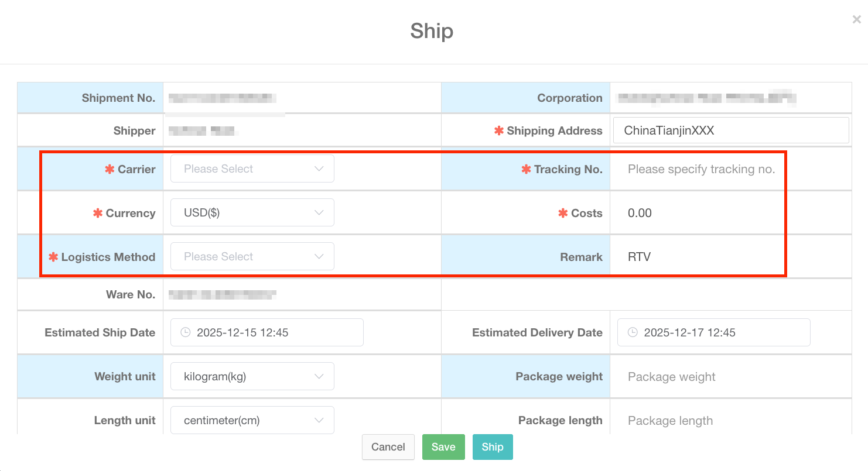
Task: Click the teal Ship button
Action: coord(492,447)
